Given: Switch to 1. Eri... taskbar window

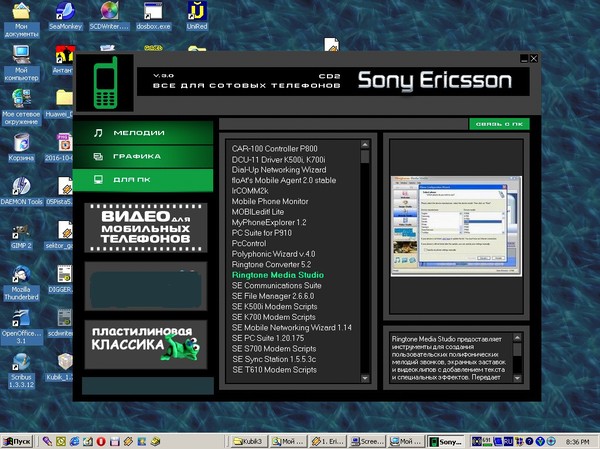Looking at the screenshot, I should [x=327, y=441].
